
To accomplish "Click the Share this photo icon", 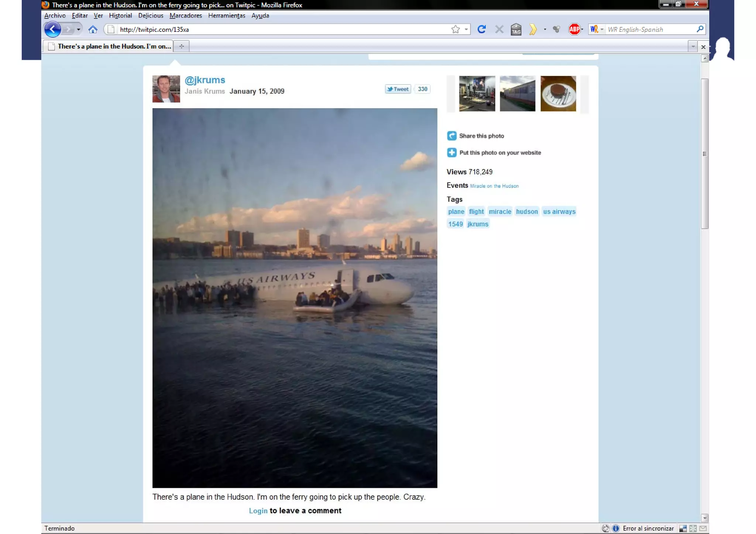I will 451,136.
